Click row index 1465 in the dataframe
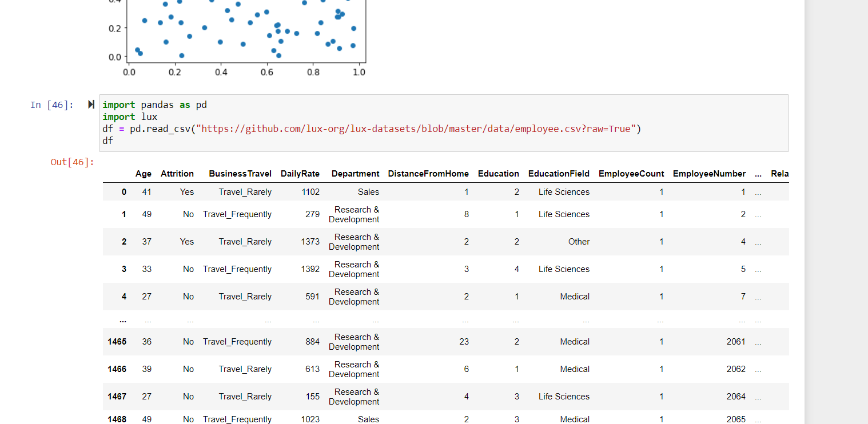This screenshot has height=424, width=868. click(x=117, y=341)
